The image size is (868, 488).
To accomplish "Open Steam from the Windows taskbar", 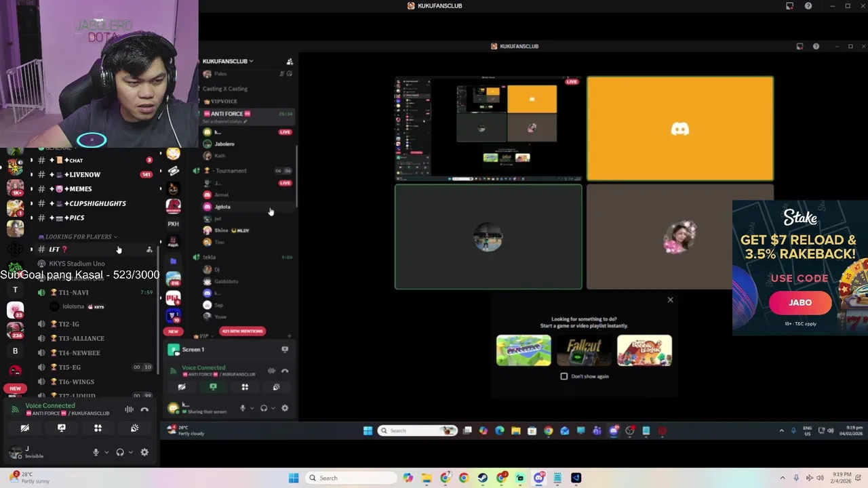I will (482, 478).
